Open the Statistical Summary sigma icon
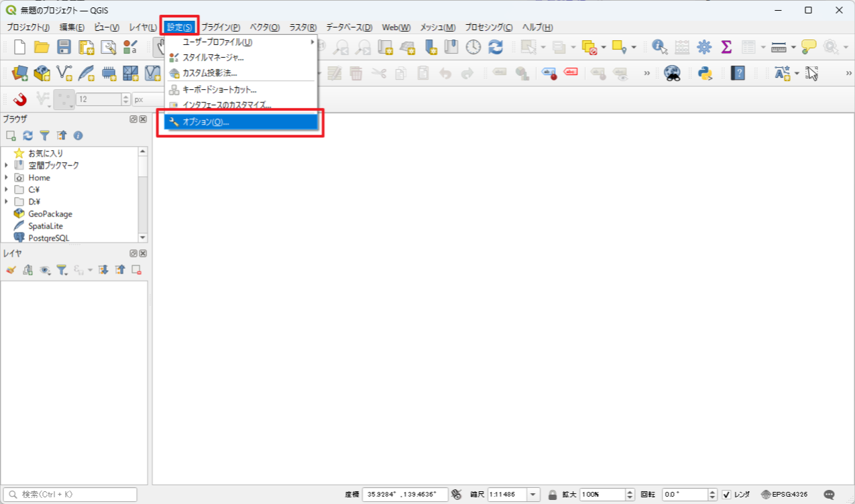The image size is (855, 504). (726, 47)
